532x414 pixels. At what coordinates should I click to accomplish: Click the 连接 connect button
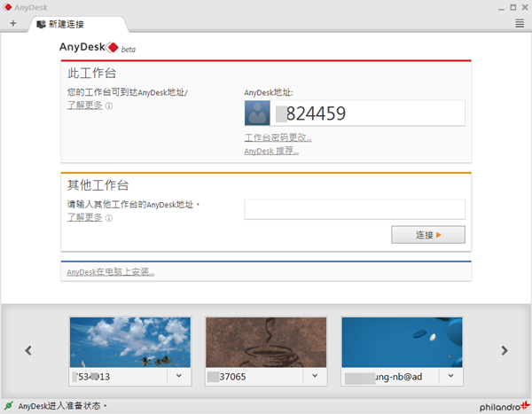(x=428, y=235)
